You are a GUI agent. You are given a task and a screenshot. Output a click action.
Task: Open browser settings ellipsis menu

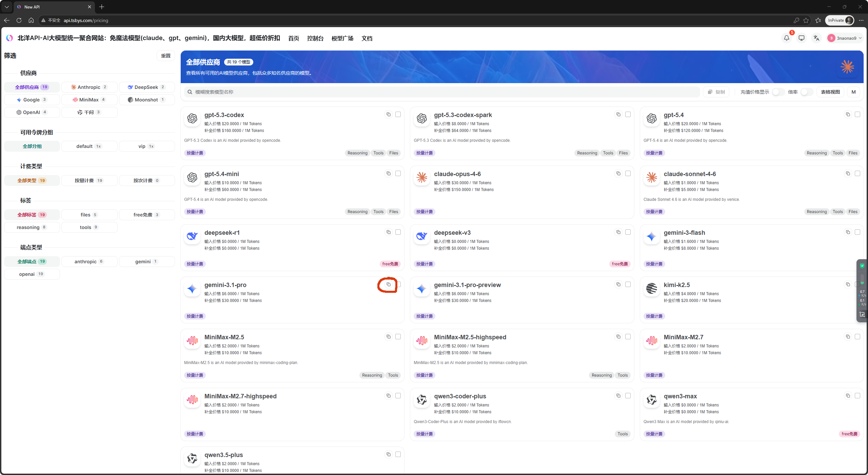pyautogui.click(x=861, y=20)
